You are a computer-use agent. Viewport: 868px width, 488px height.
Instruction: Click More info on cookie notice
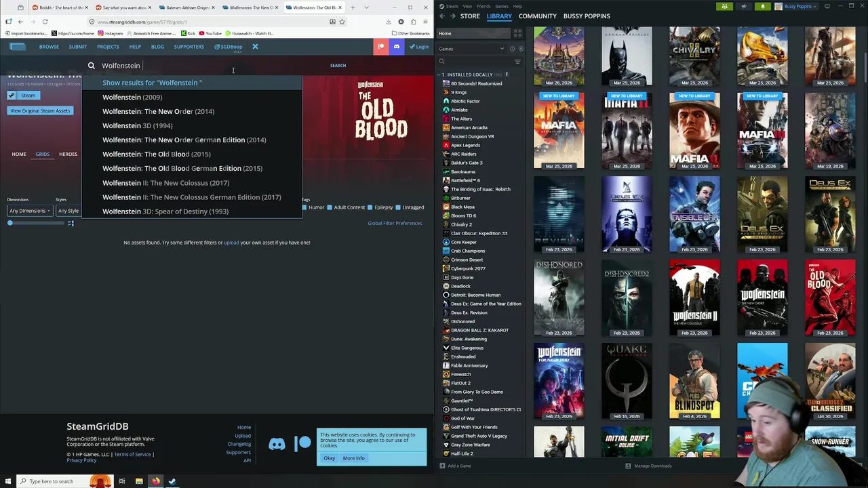[353, 458]
